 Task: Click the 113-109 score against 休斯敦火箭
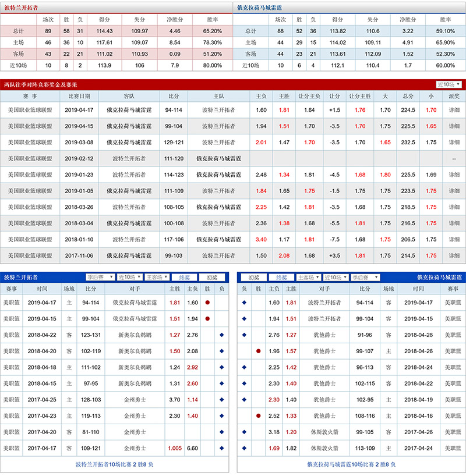click(365, 448)
